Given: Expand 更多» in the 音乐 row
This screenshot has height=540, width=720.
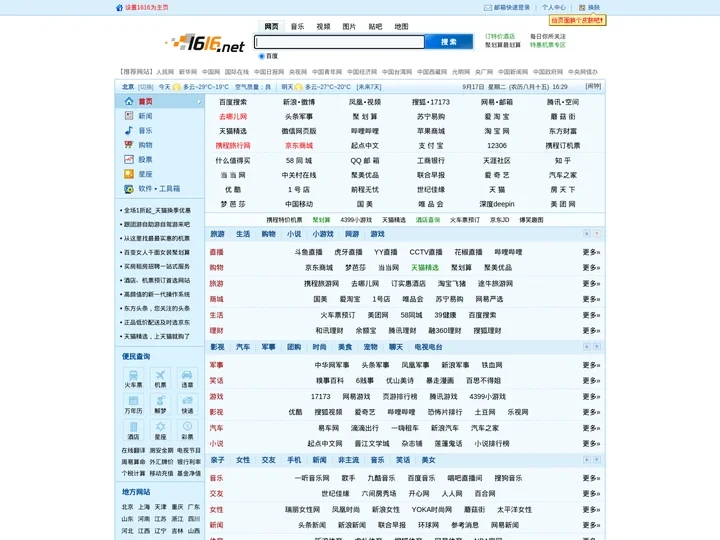Looking at the screenshot, I should pos(591,478).
